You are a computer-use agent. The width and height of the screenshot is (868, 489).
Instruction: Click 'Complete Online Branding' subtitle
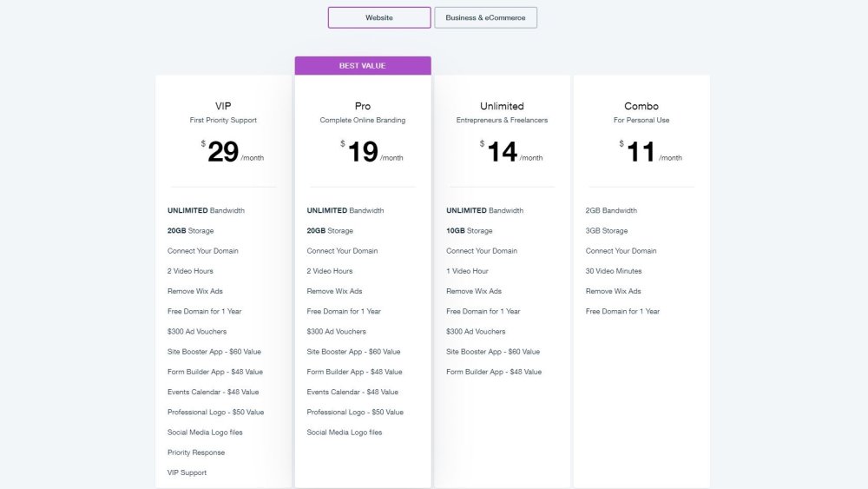(363, 120)
